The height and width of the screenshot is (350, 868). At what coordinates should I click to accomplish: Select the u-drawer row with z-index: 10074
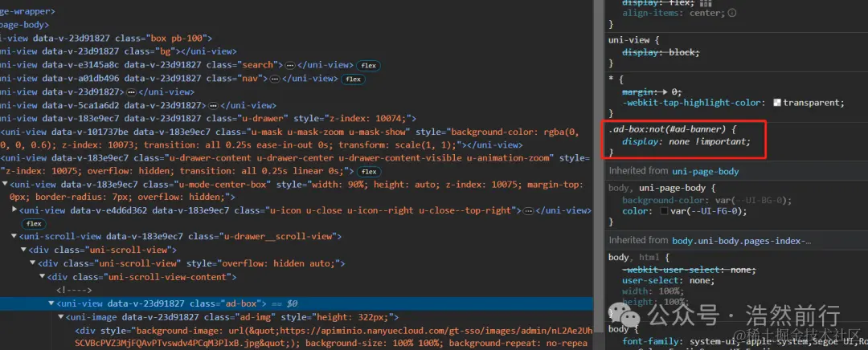tap(208, 119)
